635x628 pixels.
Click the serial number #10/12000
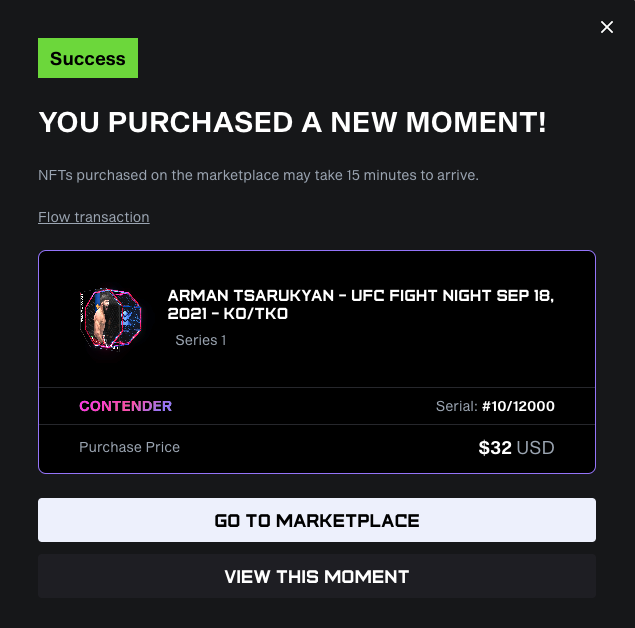tap(518, 406)
